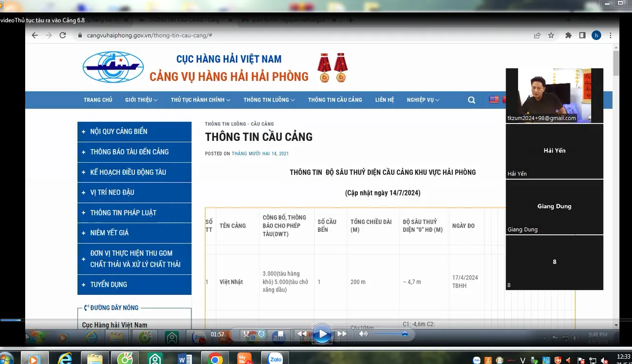Viewport: 632px width, 364px height.
Task: Click the THÁNG MƯỜI HAI 14, 2021 date link
Action: coord(260,153)
